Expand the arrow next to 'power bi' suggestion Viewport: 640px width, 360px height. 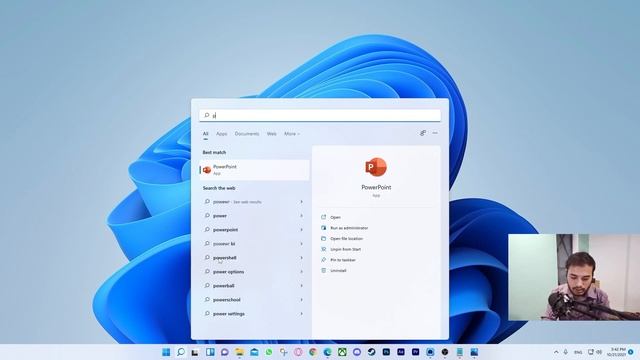click(302, 244)
